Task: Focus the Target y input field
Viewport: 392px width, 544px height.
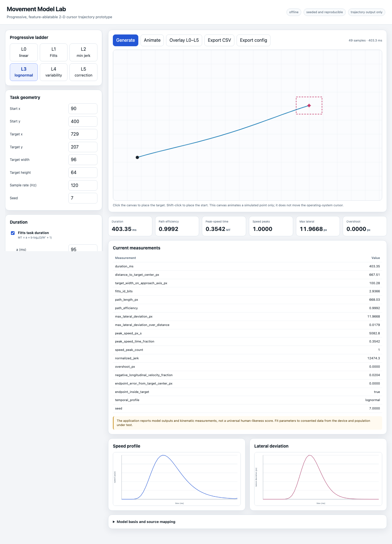Action: (x=83, y=147)
